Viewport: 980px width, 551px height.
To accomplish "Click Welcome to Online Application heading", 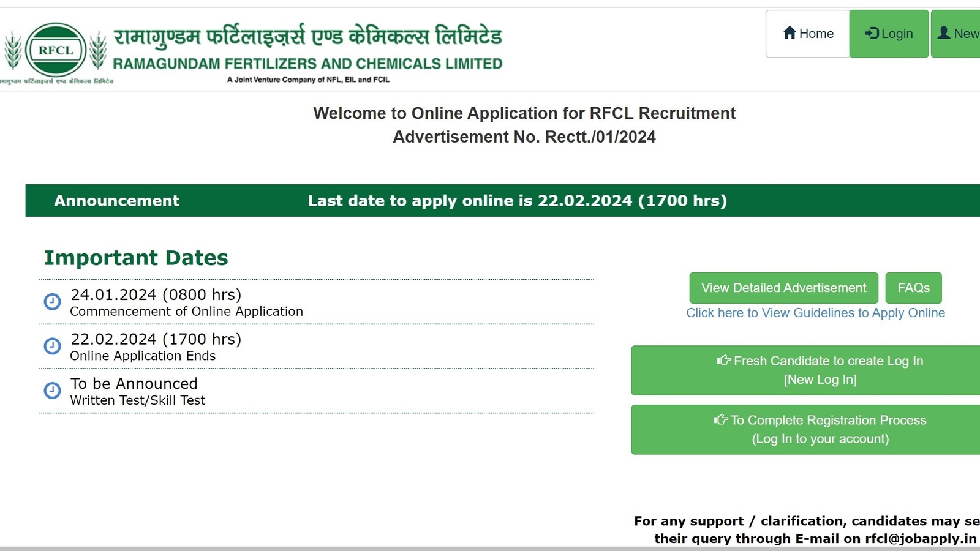I will (x=524, y=113).
